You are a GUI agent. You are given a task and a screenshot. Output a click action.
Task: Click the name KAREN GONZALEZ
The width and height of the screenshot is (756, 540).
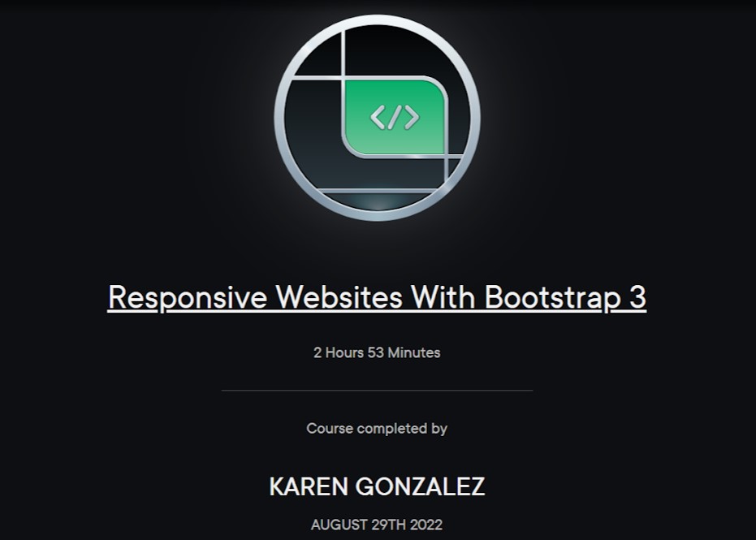(377, 486)
